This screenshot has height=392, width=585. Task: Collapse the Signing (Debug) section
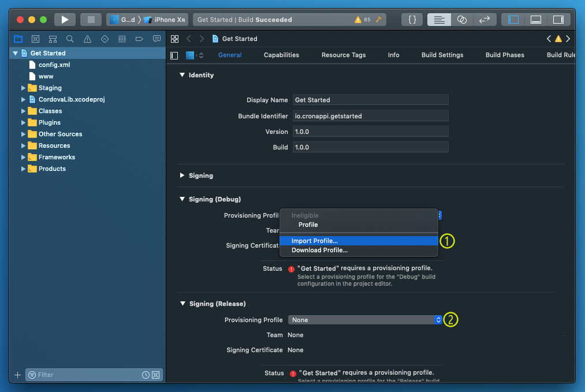click(x=182, y=199)
